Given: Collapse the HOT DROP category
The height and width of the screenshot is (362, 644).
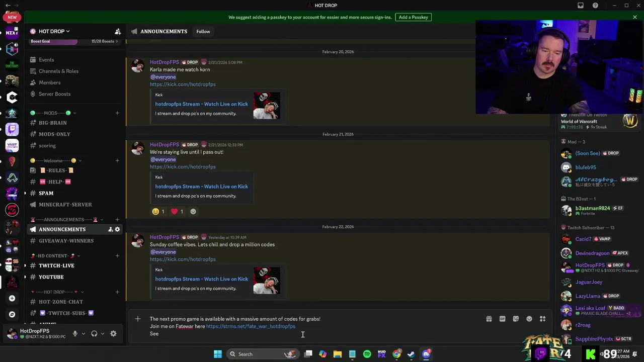Looking at the screenshot, I should coord(57,292).
